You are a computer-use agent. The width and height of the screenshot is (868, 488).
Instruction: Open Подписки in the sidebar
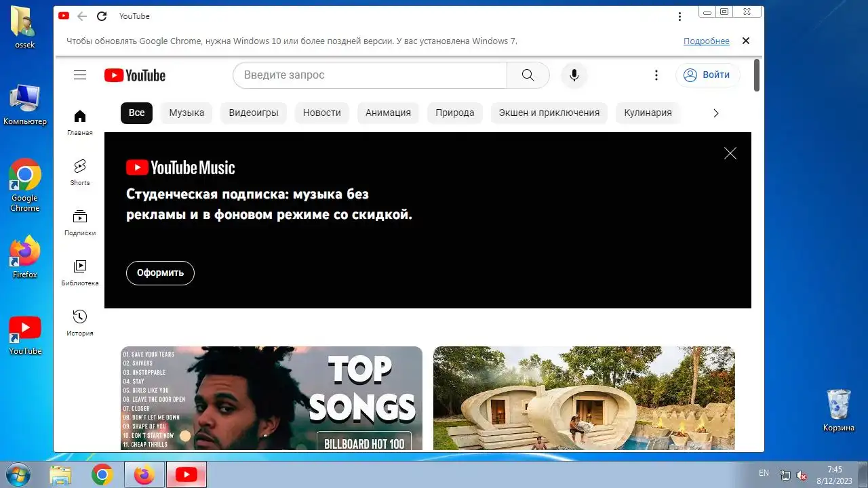(x=80, y=222)
